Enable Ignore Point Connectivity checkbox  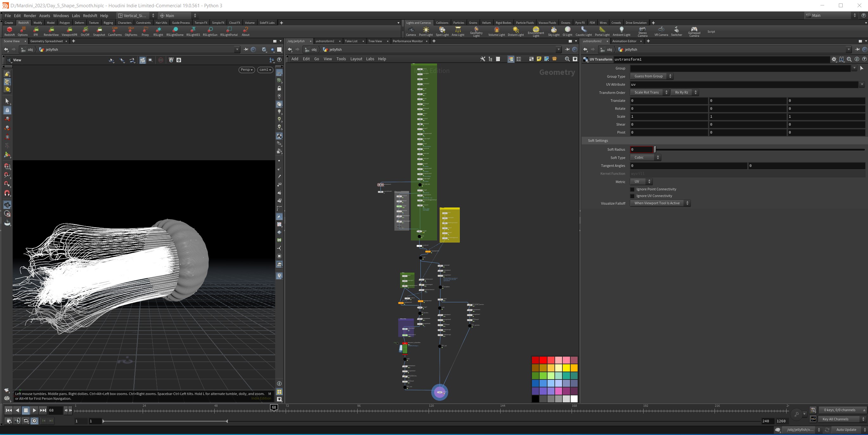pos(632,189)
